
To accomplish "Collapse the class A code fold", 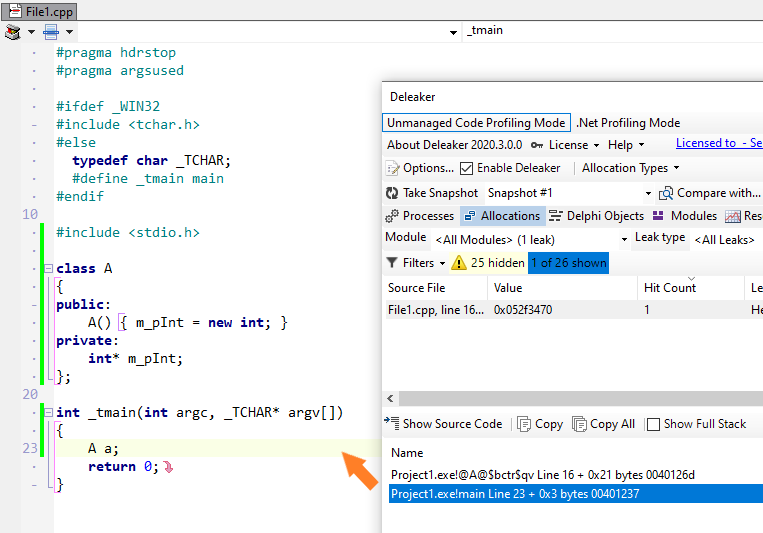I will pyautogui.click(x=48, y=268).
